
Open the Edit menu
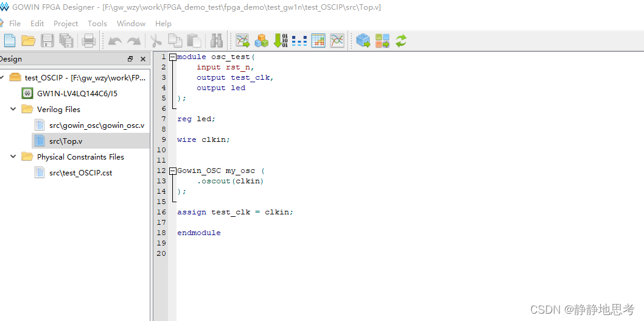pyautogui.click(x=37, y=23)
